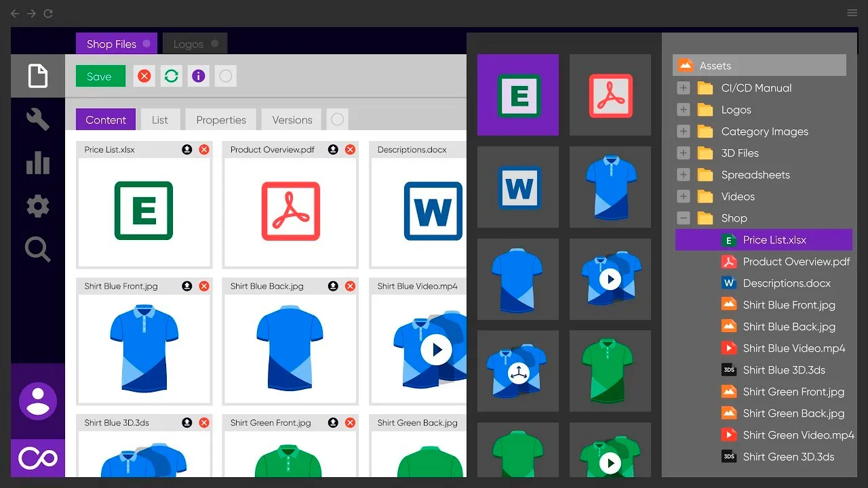Open the wrench tools icon in sidebar
The image size is (868, 488).
pos(37,119)
